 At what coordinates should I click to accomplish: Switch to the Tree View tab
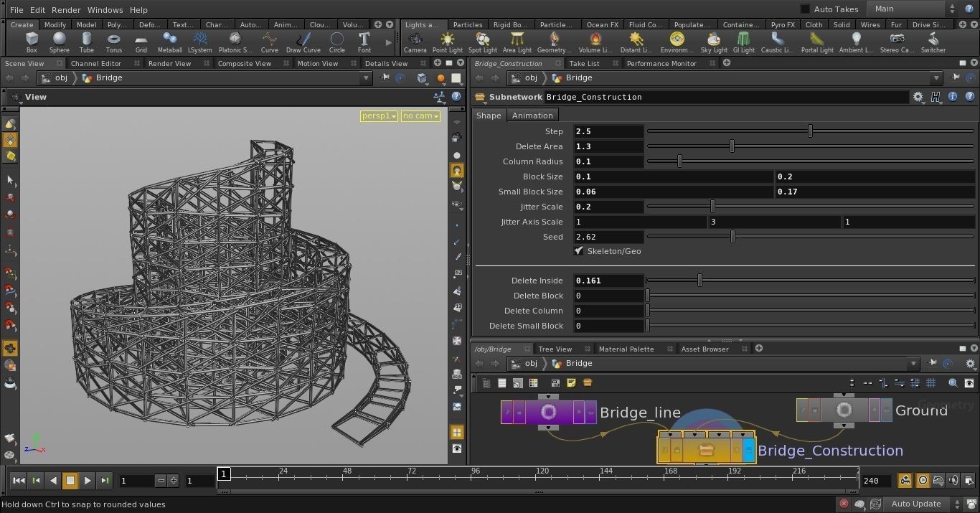click(555, 349)
